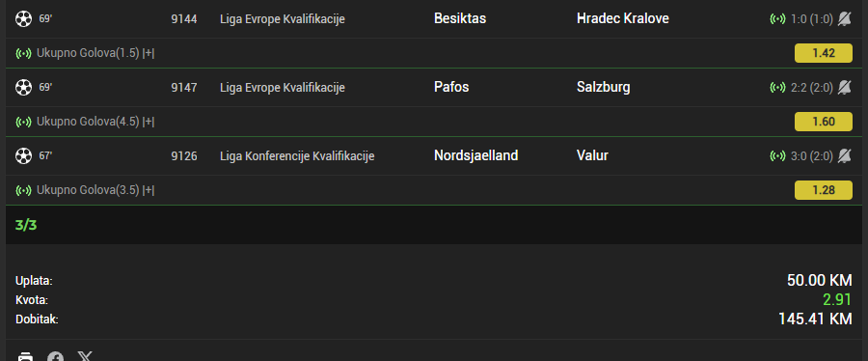Expand Ukupno Golova(1.5) market details
868x361 pixels.
pos(149,54)
